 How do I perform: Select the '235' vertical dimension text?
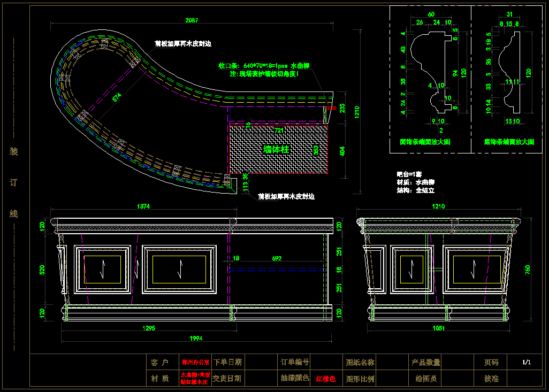pos(343,108)
